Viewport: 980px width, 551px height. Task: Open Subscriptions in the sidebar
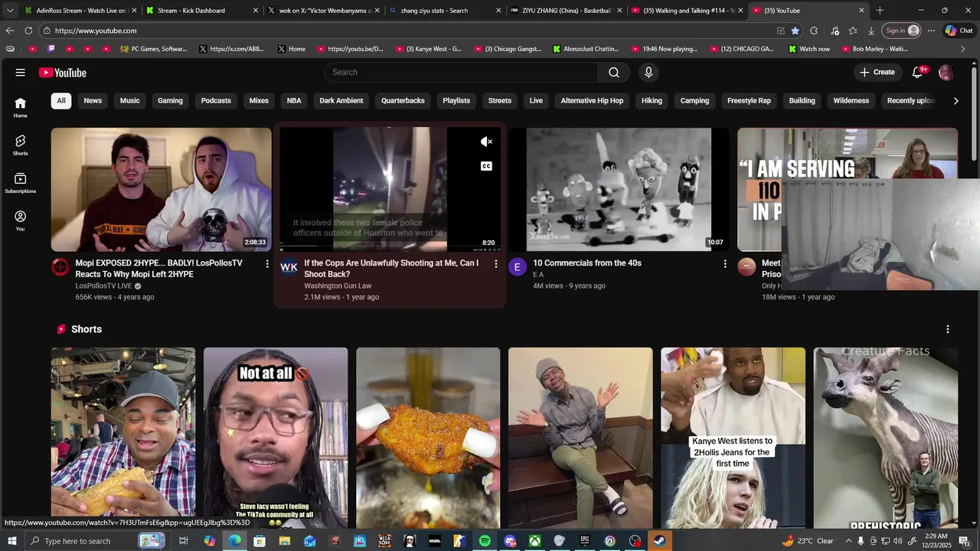coord(20,183)
